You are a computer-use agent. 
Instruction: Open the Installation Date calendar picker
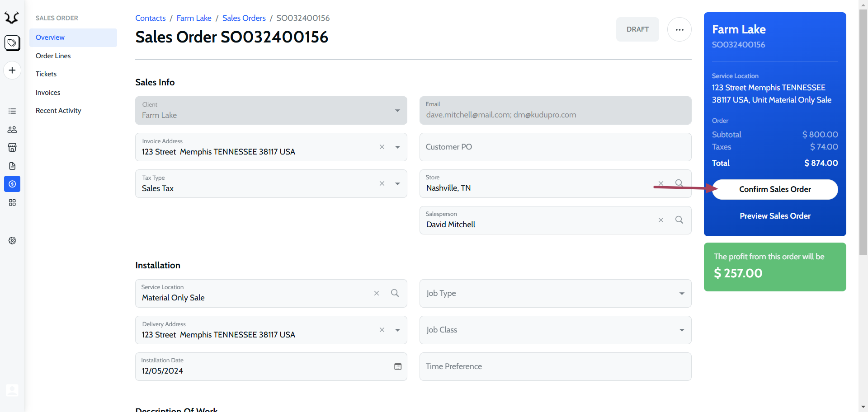click(397, 366)
